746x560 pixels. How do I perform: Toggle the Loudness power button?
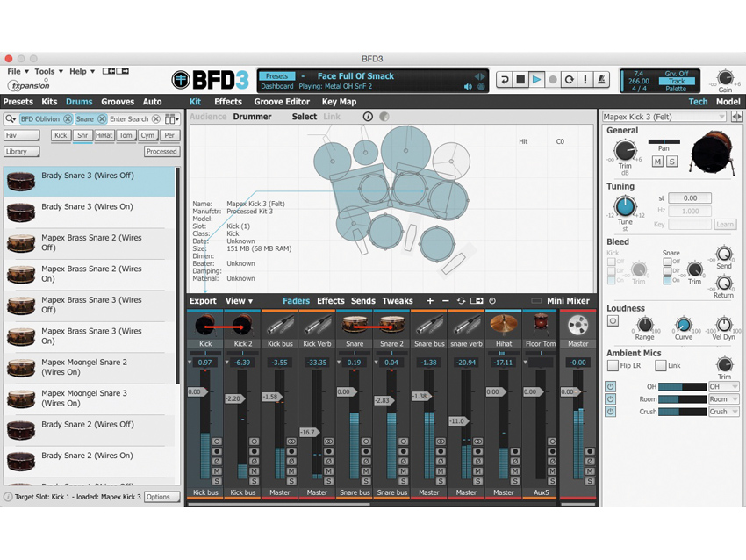pyautogui.click(x=613, y=321)
